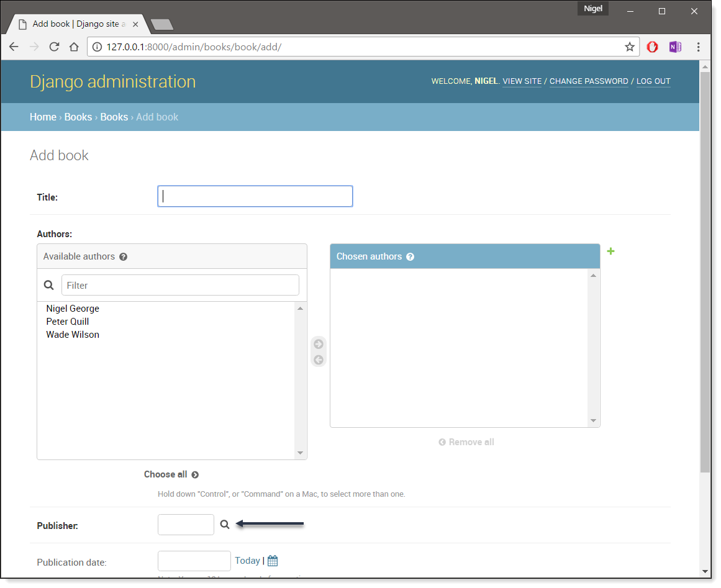Click the authors Filter text field
The width and height of the screenshot is (721, 588).
tap(180, 286)
